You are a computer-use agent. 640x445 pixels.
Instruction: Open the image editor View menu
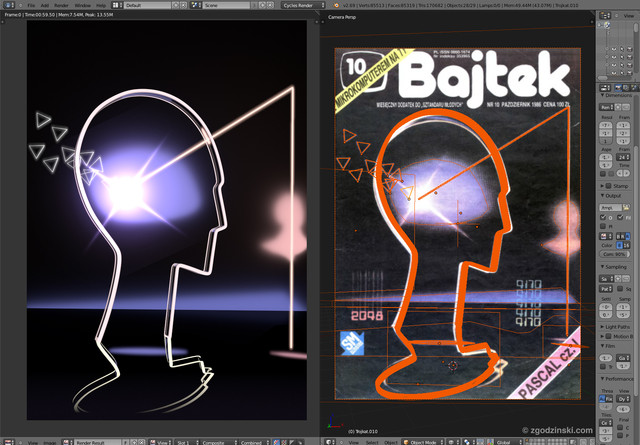33,442
